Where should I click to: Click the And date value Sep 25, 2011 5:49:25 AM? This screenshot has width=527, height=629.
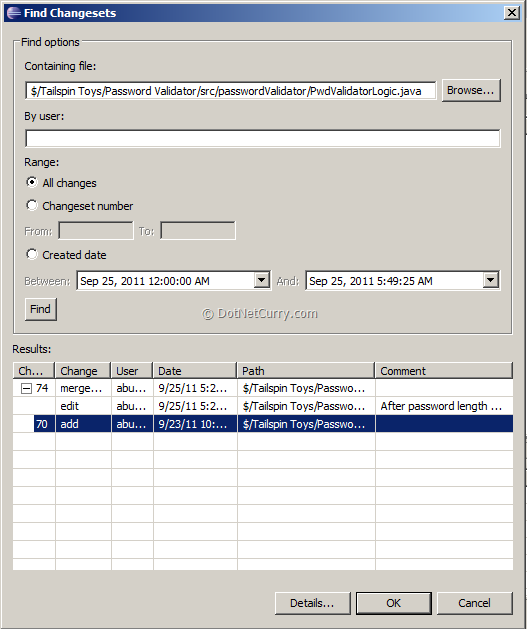click(371, 281)
